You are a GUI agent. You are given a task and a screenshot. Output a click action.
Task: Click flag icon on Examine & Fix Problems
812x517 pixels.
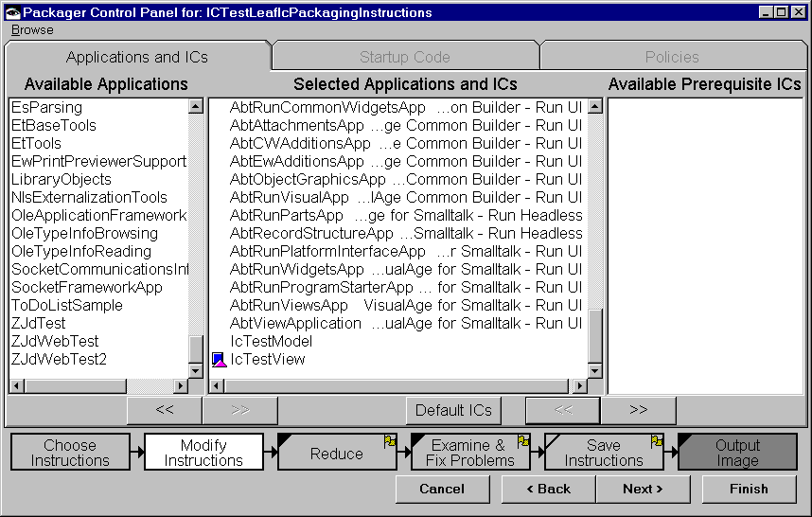[x=522, y=441]
